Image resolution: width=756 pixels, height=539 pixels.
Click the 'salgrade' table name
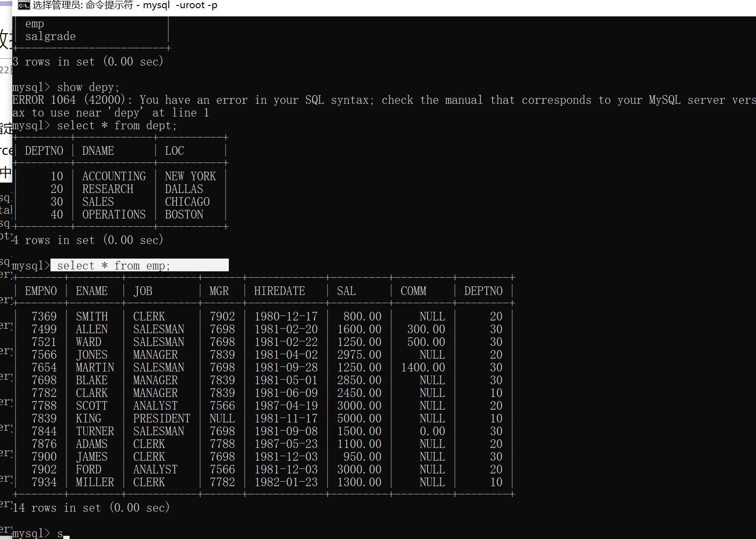[x=50, y=36]
